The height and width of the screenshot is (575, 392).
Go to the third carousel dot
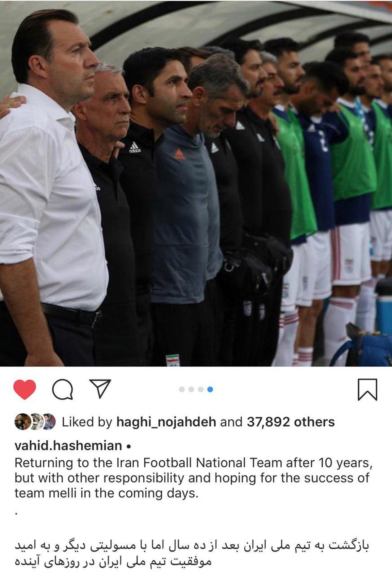201,389
